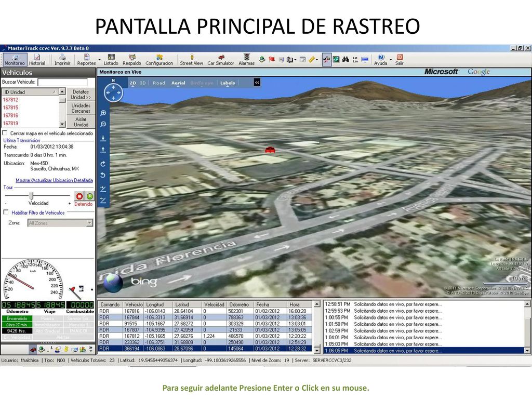Click the Detalles Unidad button
532x399 pixels.
coord(81,95)
